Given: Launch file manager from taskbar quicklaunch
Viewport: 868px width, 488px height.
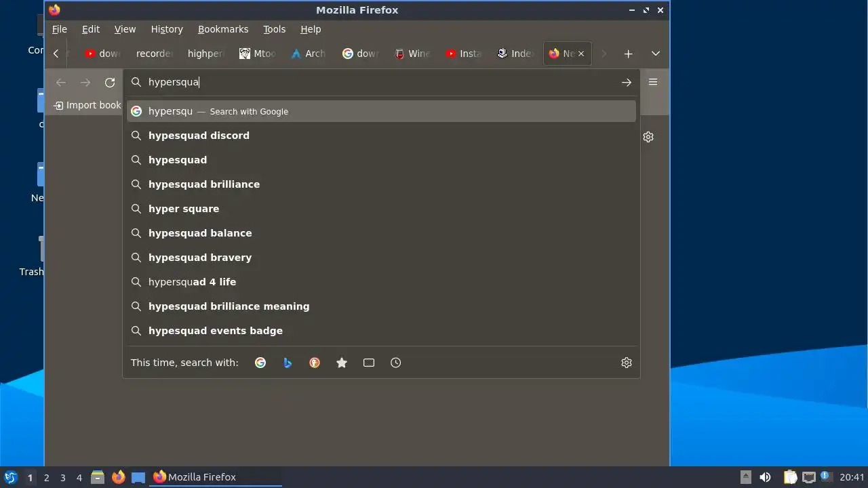Looking at the screenshot, I should pos(98,477).
